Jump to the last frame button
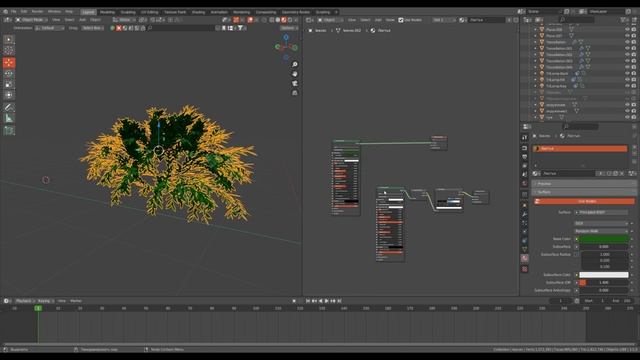Screen dimensions: 640x360 pos(339,301)
